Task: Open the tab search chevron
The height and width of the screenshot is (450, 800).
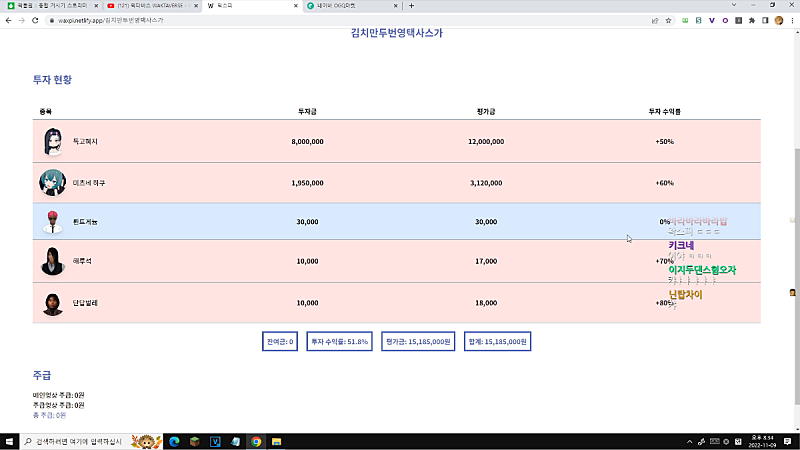Action: pyautogui.click(x=734, y=5)
